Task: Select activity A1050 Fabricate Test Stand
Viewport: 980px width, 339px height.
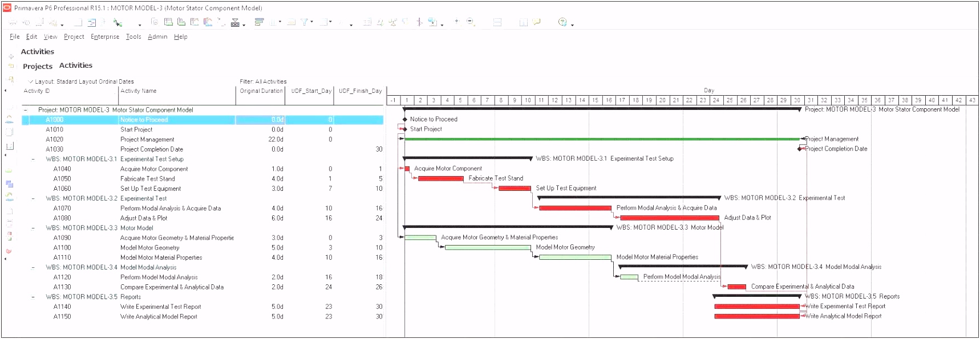Action: click(x=203, y=179)
